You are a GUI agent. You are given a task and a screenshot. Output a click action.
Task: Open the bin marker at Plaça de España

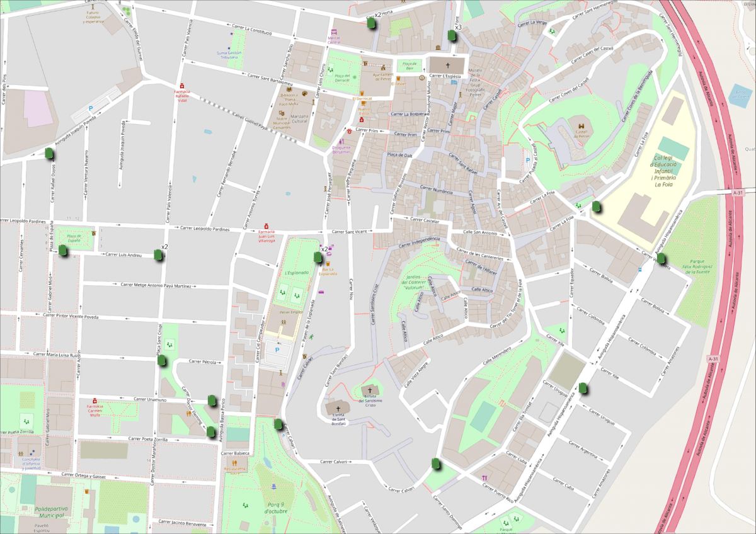coord(63,251)
